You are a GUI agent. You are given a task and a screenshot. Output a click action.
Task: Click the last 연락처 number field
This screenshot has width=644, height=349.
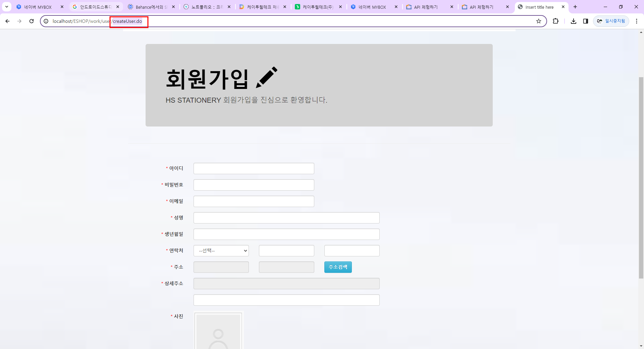tap(352, 251)
